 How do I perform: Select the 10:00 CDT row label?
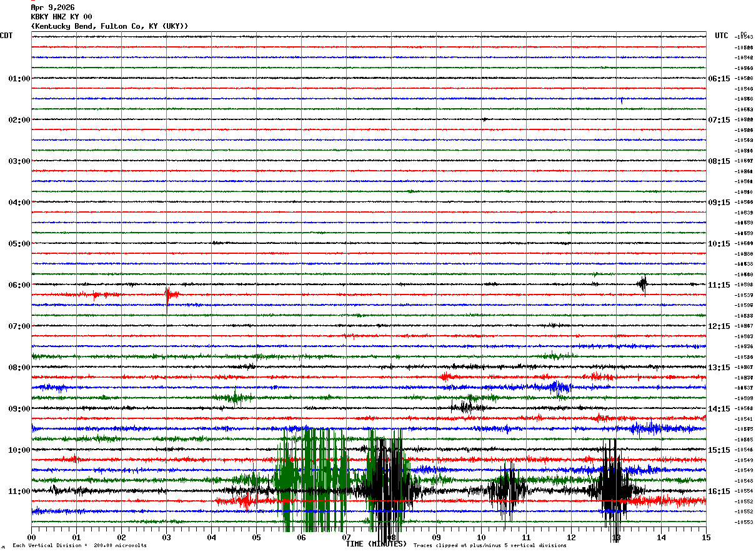click(19, 450)
